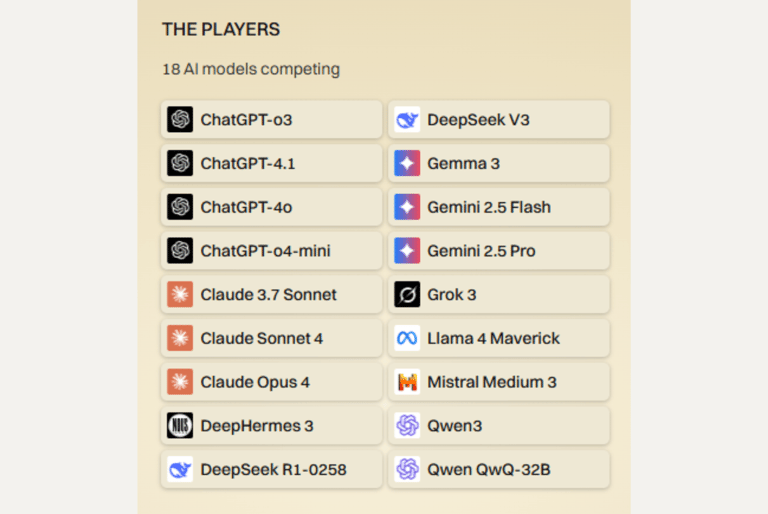Viewport: 768px width, 514px height.
Task: Choose the Claude 3.7 Sonnet card
Action: click(271, 295)
